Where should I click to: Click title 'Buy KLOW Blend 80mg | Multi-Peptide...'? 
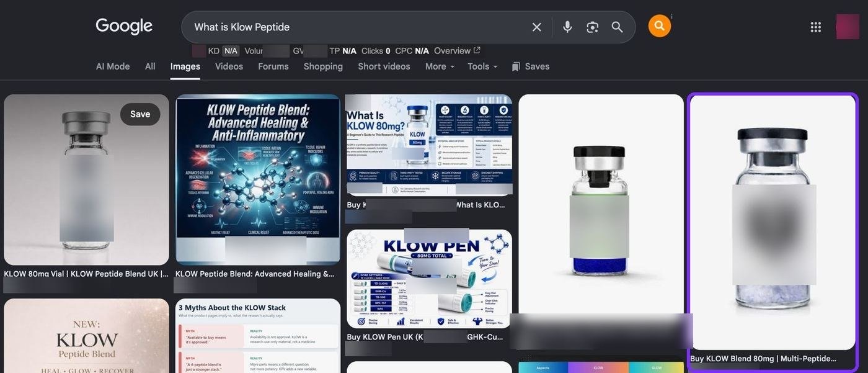coord(763,359)
